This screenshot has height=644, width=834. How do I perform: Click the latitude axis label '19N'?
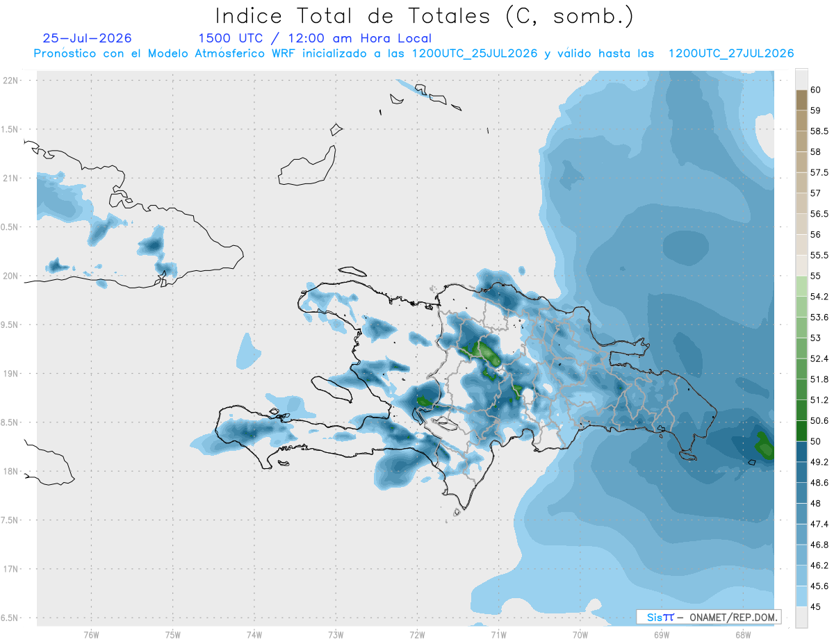pos(11,374)
